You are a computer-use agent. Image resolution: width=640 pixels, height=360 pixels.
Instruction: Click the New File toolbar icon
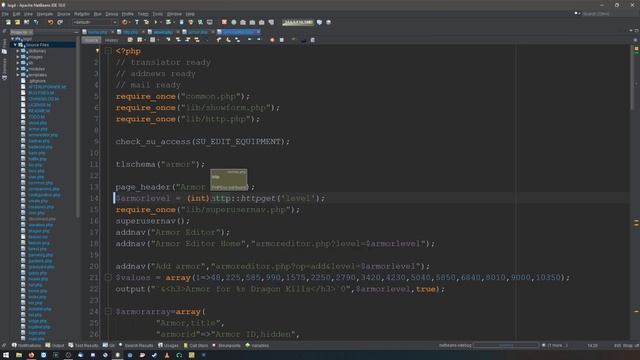(x=8, y=22)
